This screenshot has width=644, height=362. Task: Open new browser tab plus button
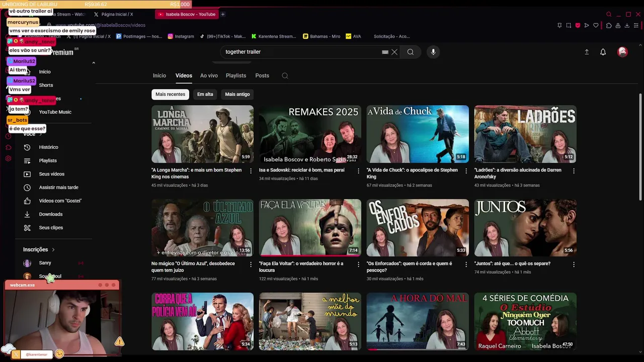[223, 14]
